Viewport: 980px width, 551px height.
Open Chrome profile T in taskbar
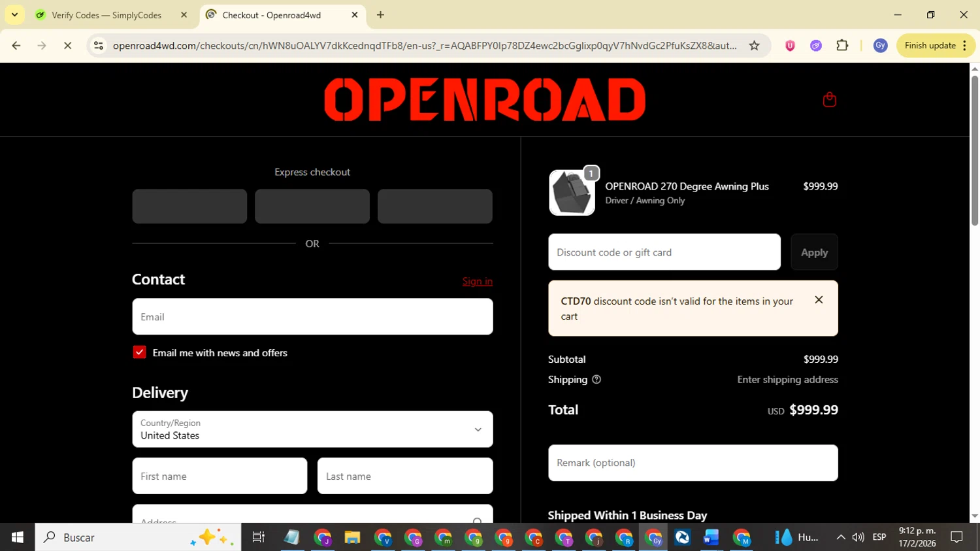pyautogui.click(x=563, y=537)
